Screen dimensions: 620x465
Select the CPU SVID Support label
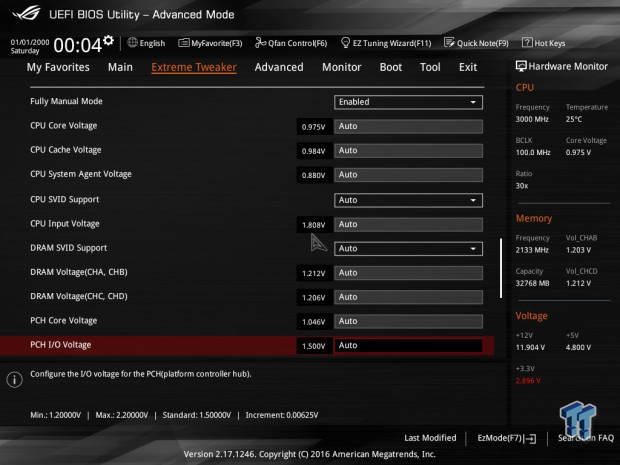pyautogui.click(x=64, y=199)
